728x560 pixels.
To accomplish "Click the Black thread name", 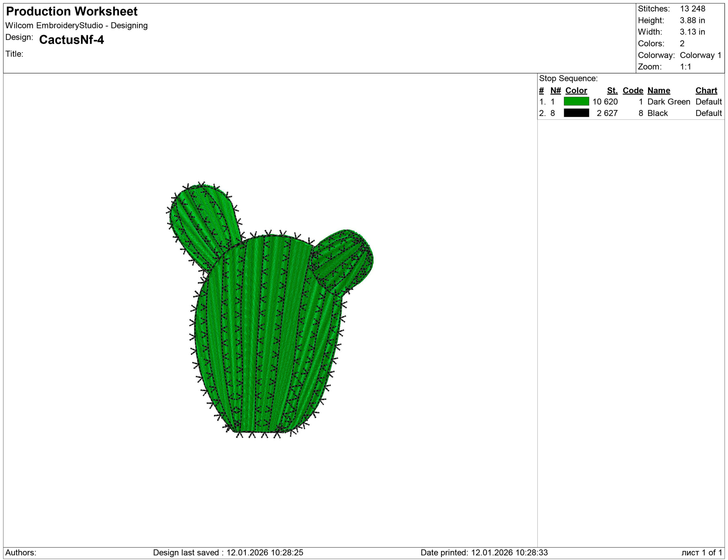I will 657,113.
